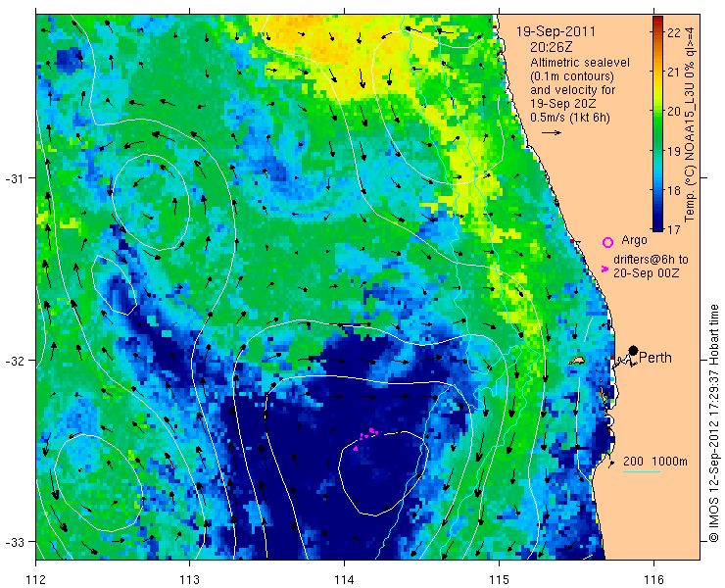Click the '19' colorbar tick label
725x588 pixels.
674,151
